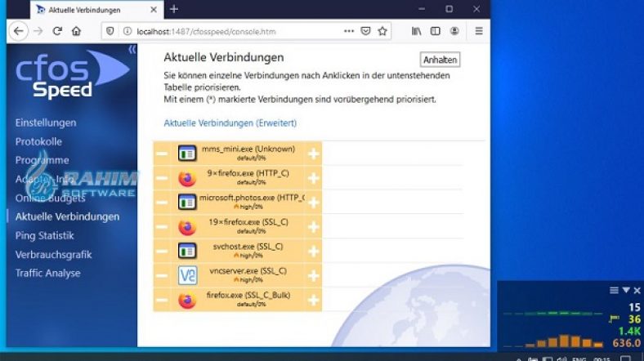Raise priority of vncserver.exe connection
The image size is (644, 361).
click(313, 275)
